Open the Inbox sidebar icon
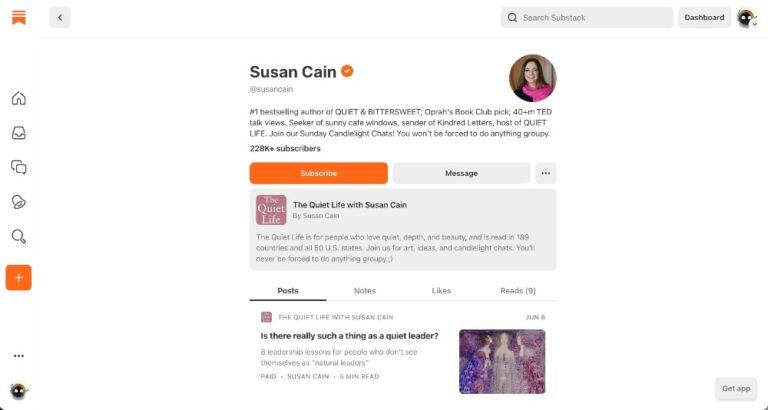Screen dimensions: 768x410 coord(19,133)
